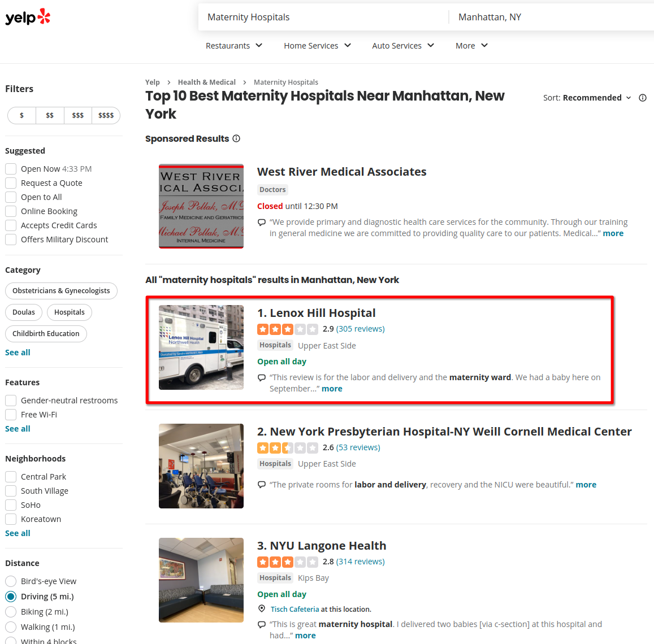Tick the Koreatown checkbox
The image size is (654, 644).
click(x=11, y=519)
